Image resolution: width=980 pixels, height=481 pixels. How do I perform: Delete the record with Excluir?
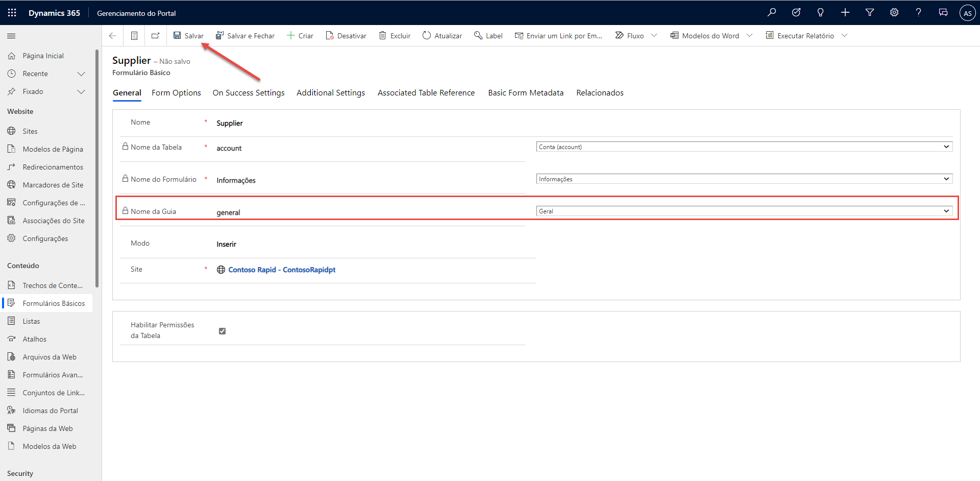395,36
